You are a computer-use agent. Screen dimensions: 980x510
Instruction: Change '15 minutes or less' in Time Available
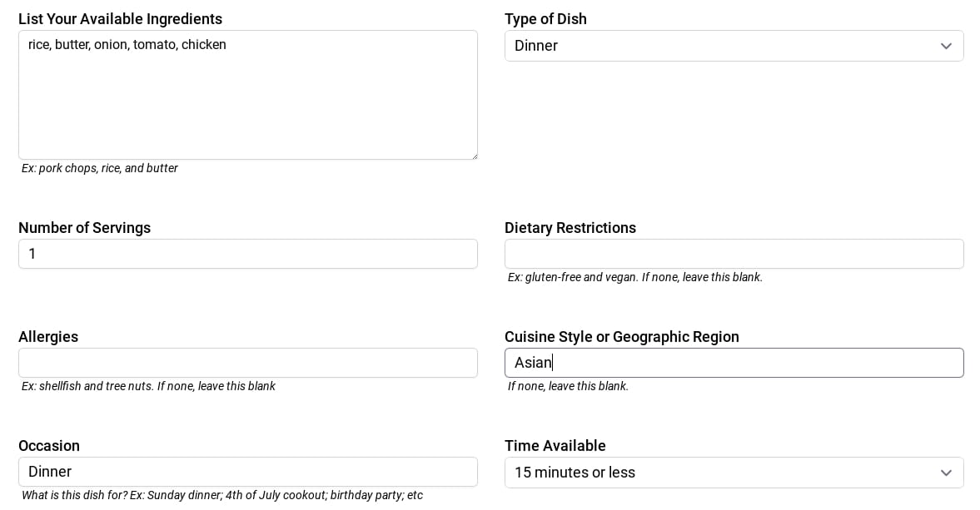[734, 473]
